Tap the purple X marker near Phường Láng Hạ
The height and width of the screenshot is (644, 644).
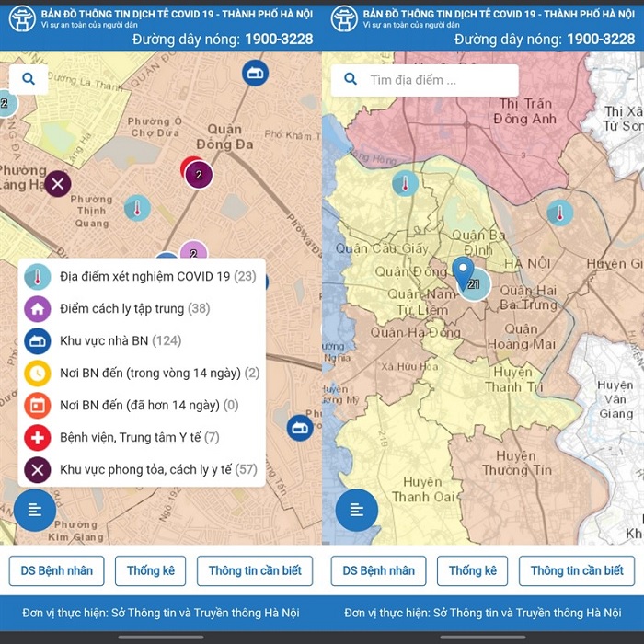(58, 184)
